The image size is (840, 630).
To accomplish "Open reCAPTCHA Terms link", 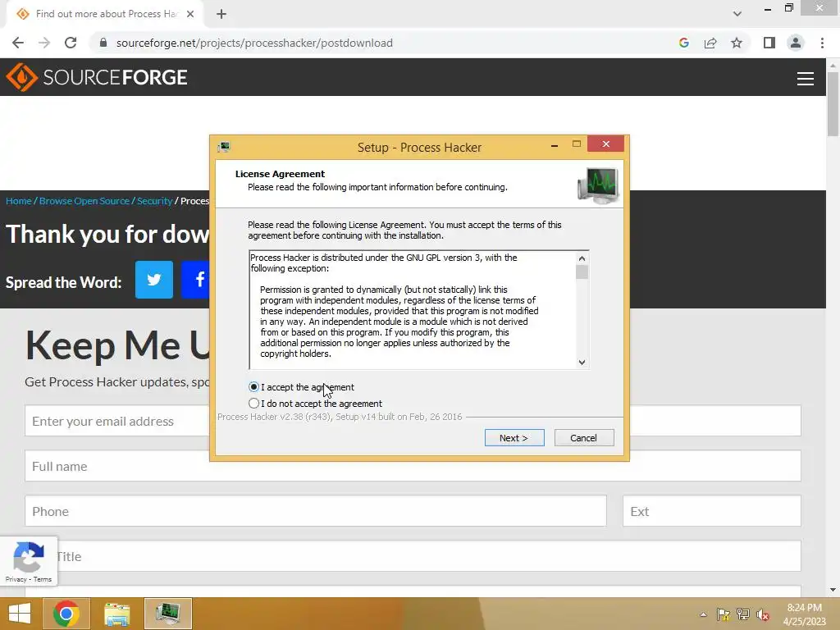I will tap(43, 579).
